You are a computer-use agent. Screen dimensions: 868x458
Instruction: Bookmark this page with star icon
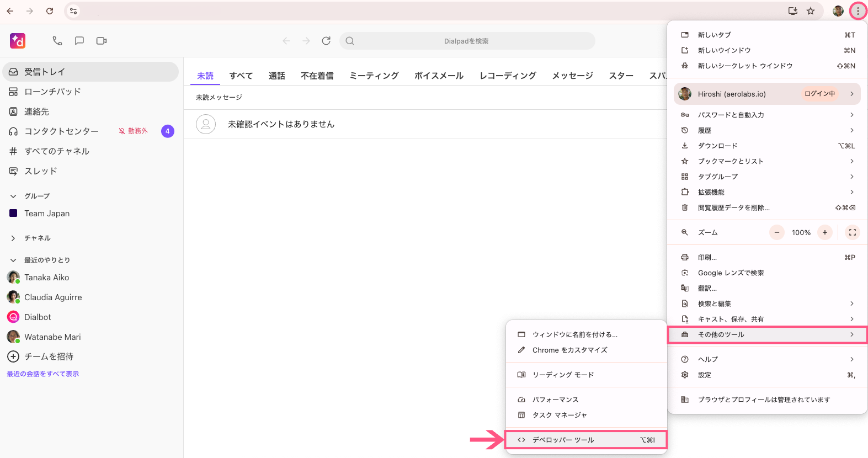[811, 11]
